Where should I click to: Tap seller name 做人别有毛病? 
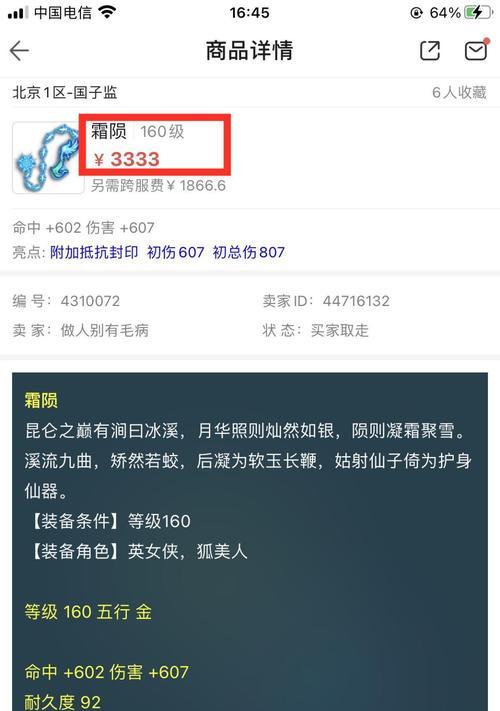pyautogui.click(x=105, y=330)
